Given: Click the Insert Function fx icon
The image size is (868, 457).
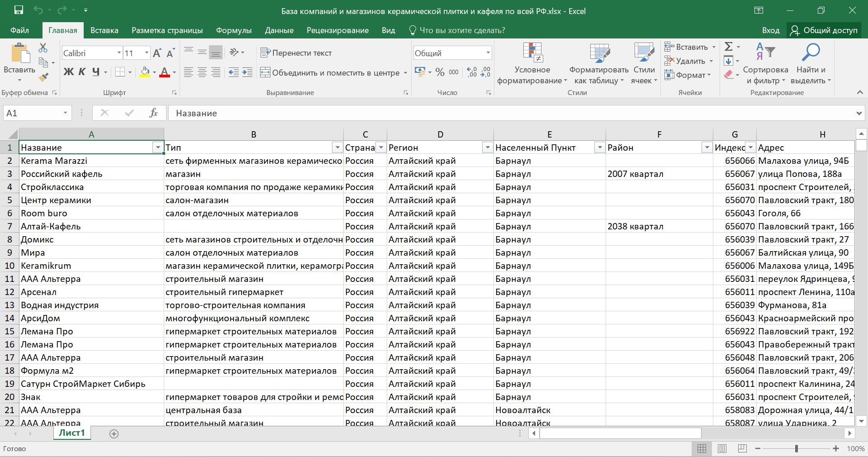Looking at the screenshot, I should tap(153, 113).
